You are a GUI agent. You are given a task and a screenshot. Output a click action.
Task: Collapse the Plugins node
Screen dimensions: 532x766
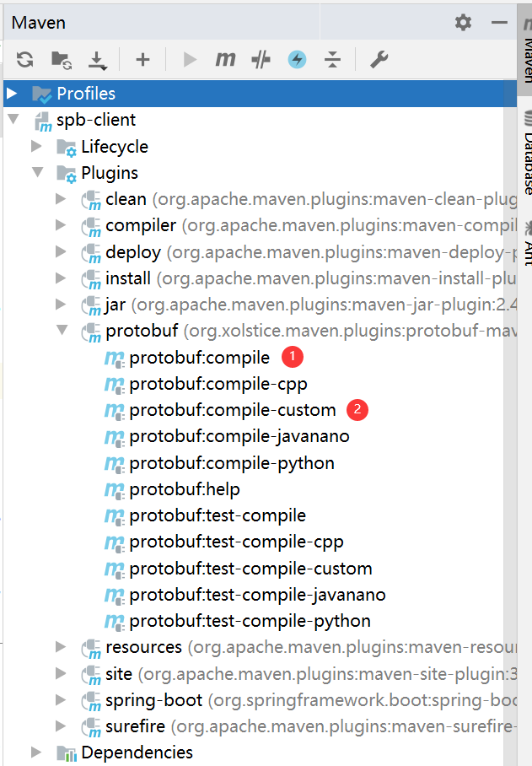(x=38, y=171)
